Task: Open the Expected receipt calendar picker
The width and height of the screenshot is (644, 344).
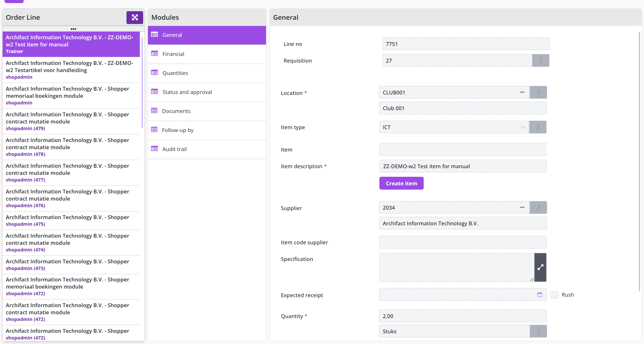Action: click(540, 295)
